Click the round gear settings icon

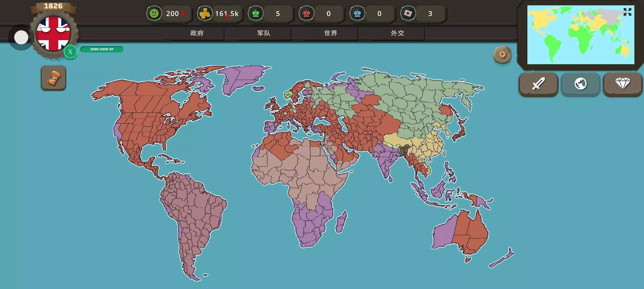[502, 55]
